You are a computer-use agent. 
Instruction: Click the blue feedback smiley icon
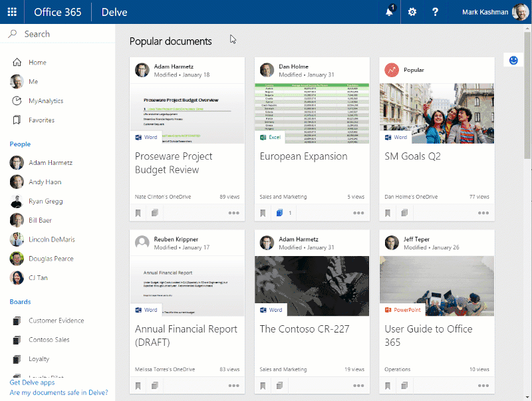pyautogui.click(x=513, y=61)
